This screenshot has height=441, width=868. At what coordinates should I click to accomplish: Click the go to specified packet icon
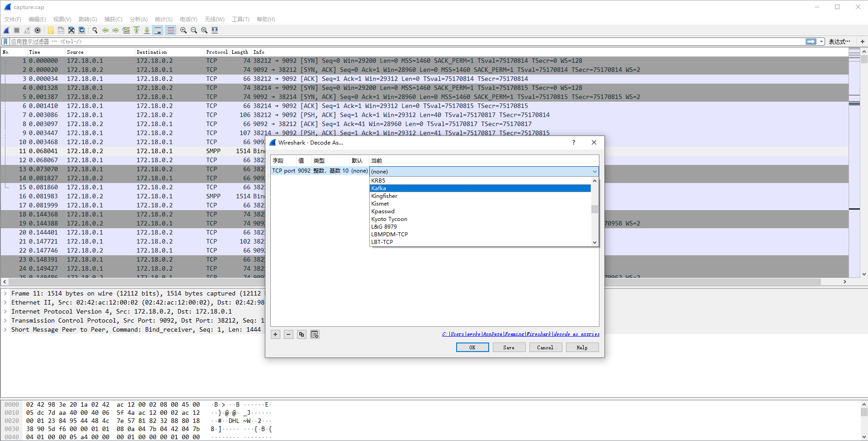coord(126,30)
